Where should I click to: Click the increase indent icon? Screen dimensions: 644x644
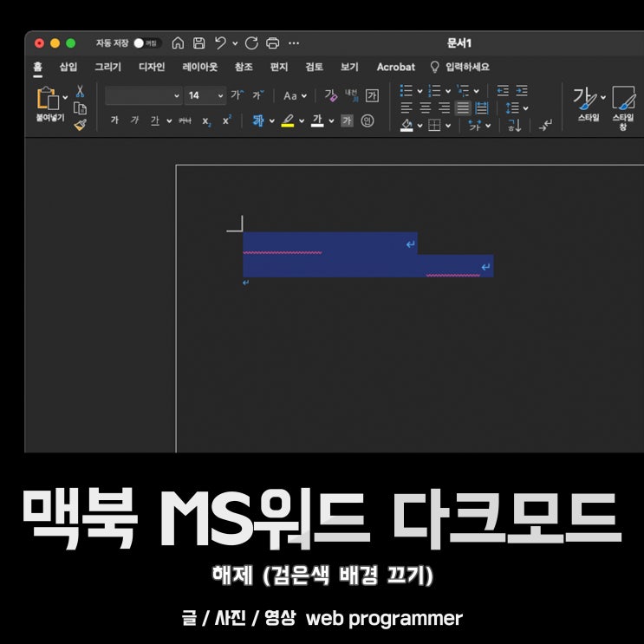coord(522,90)
